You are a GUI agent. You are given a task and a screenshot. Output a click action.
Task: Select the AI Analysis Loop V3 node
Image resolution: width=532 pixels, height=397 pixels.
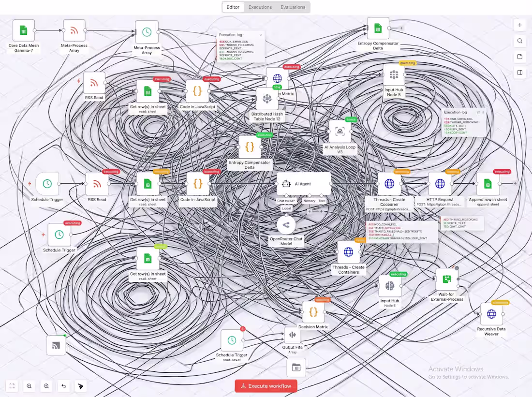[x=340, y=132]
